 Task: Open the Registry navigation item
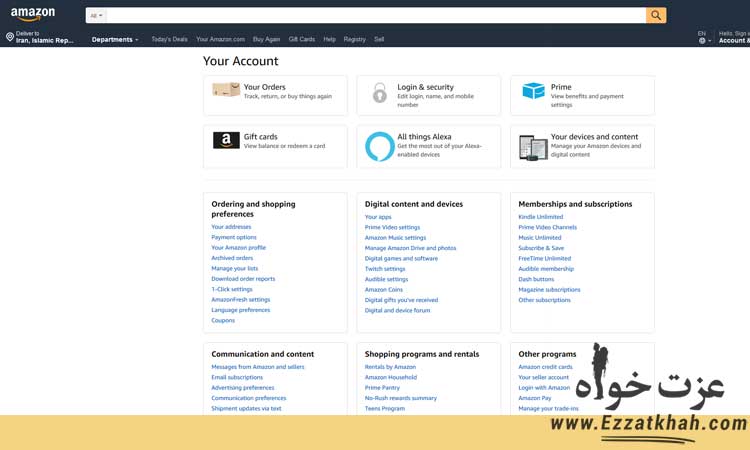354,40
